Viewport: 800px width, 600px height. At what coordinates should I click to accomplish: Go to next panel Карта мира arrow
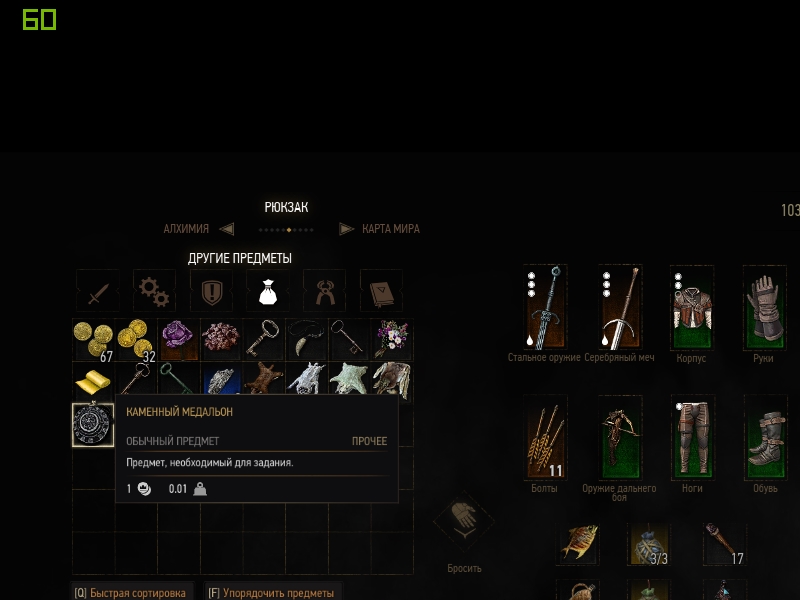tap(346, 229)
